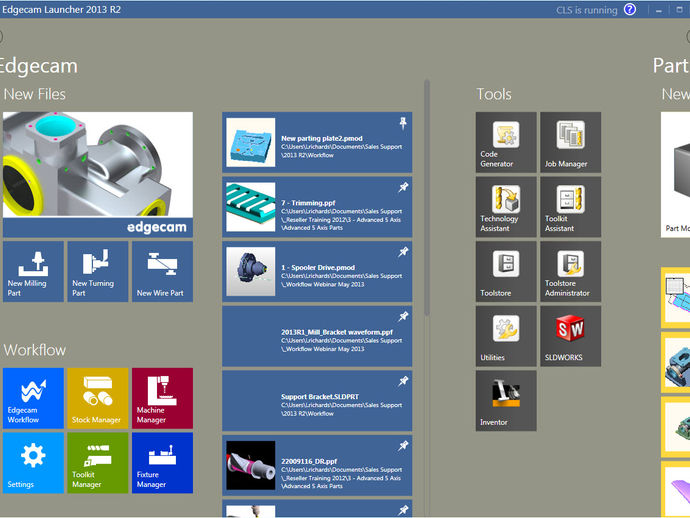690x518 pixels.
Task: Open New Milling Part tile
Action: [33, 271]
